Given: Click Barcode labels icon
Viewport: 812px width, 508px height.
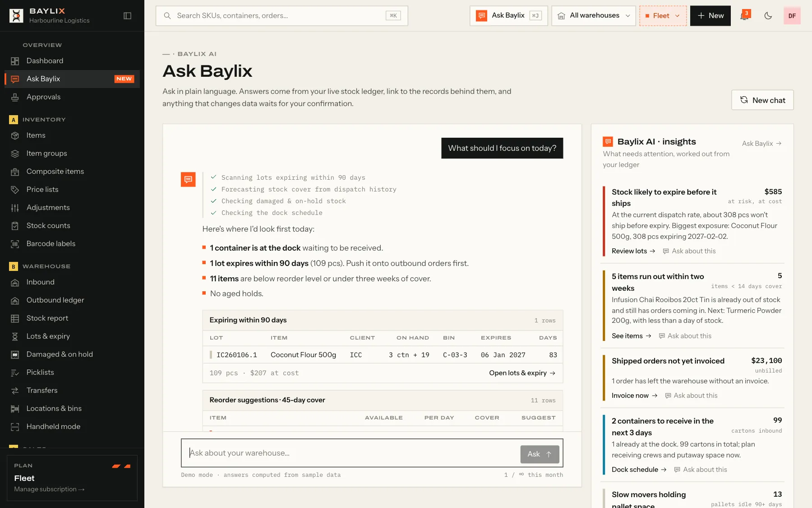Looking at the screenshot, I should 15,244.
